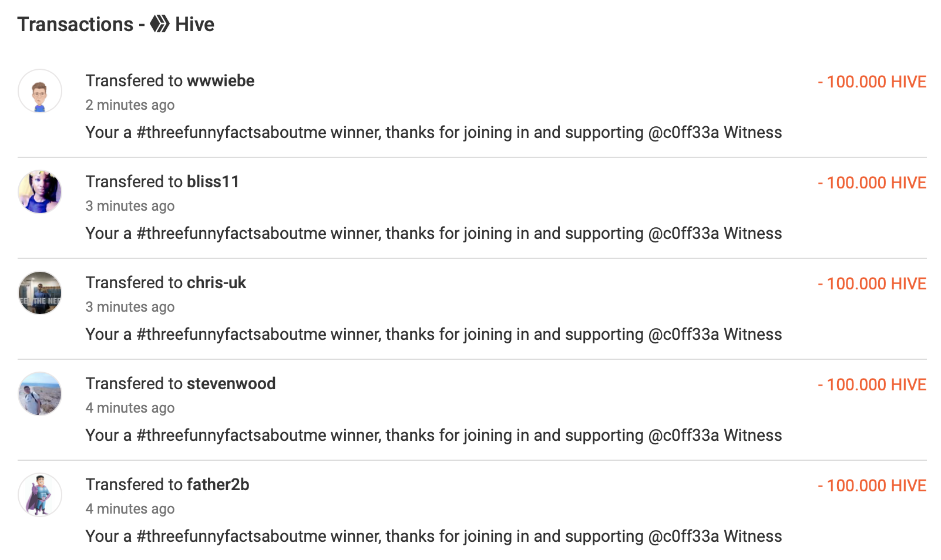941x560 pixels.
Task: Open wwwiebe's cartoon avatar
Action: pos(40,91)
